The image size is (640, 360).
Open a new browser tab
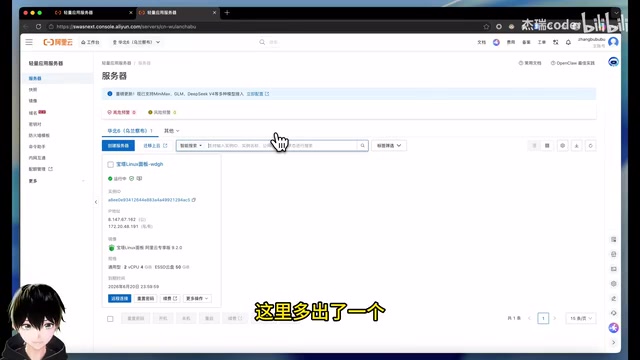[227, 13]
